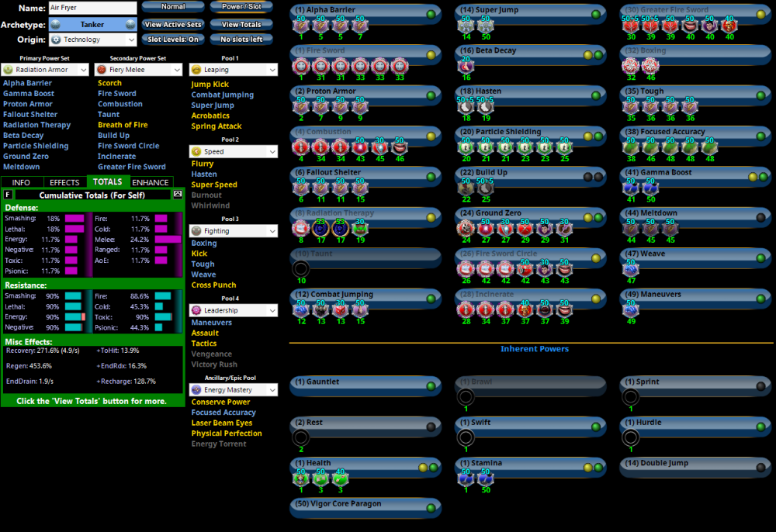Toggle the Sprint power on

760,385
